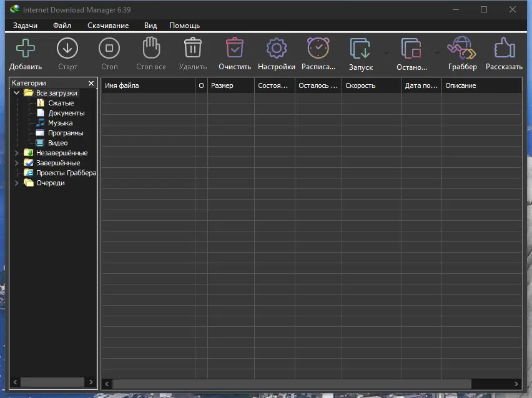Click categories panel scroll right arrow
The image size is (532, 398).
[91, 382]
